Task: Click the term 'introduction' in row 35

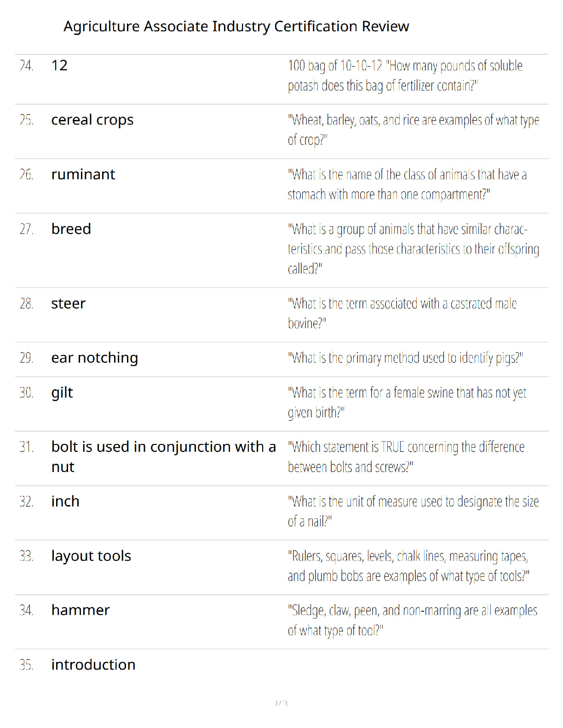Action: [93, 665]
